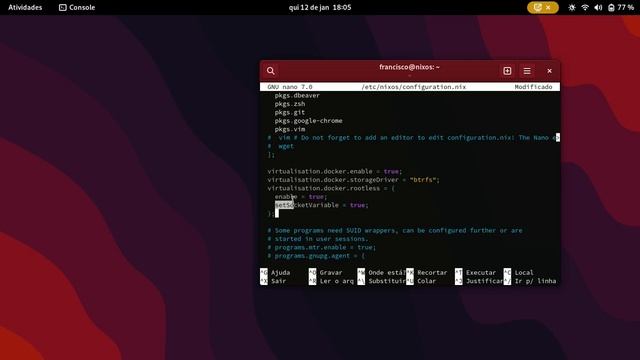Stop recording via the yellow pill's X
The image size is (640, 360).
pos(548,7)
